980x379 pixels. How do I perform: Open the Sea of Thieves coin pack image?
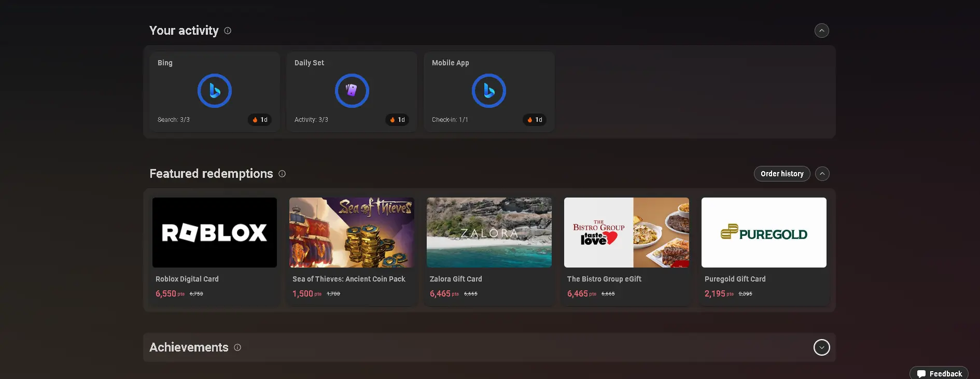coord(352,232)
